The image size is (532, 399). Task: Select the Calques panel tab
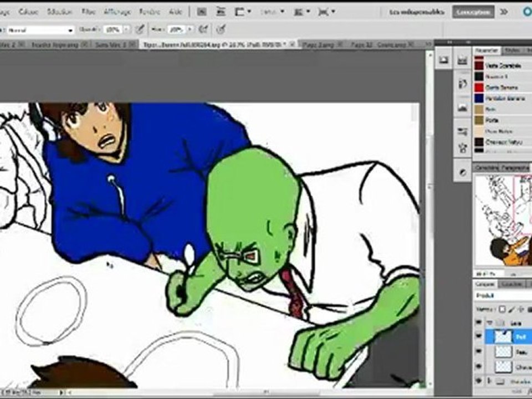point(484,284)
